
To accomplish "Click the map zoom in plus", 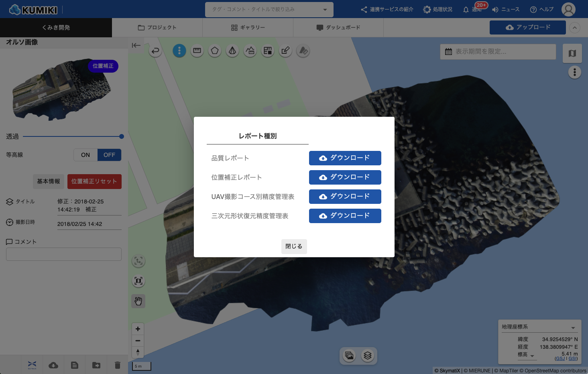I will pos(138,329).
